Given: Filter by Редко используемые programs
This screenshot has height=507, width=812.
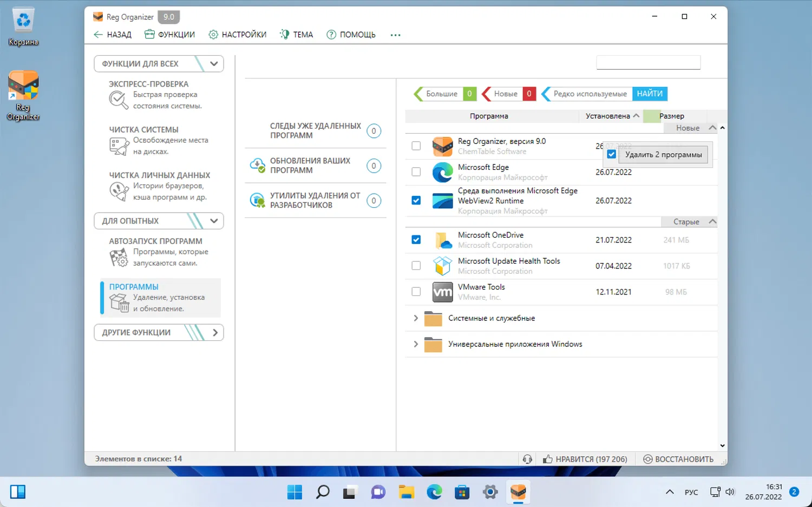Looking at the screenshot, I should pos(586,94).
